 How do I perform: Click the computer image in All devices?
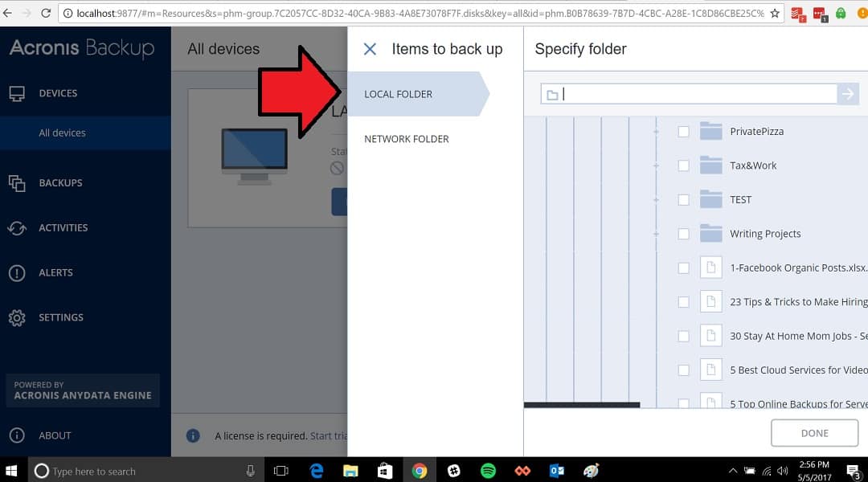point(255,156)
